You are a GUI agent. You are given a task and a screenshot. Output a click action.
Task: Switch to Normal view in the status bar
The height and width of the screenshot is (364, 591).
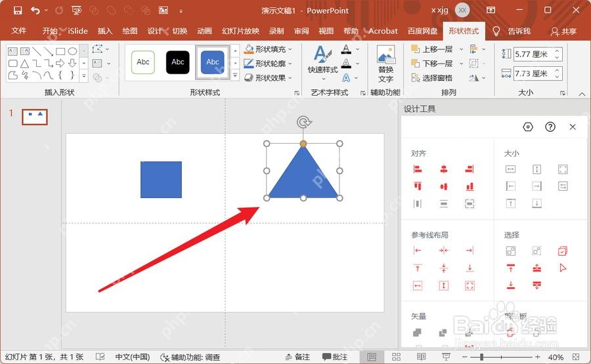372,357
